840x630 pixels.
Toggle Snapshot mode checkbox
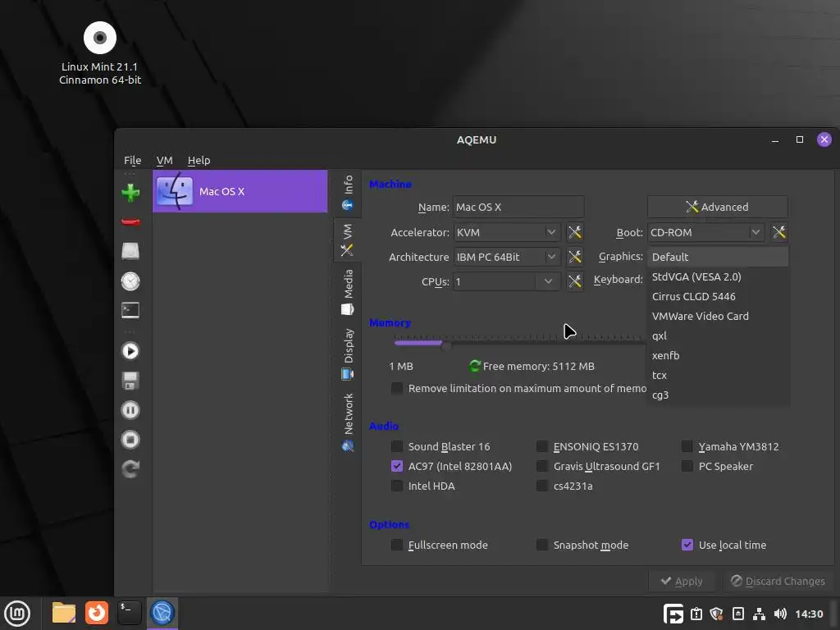[x=542, y=545]
